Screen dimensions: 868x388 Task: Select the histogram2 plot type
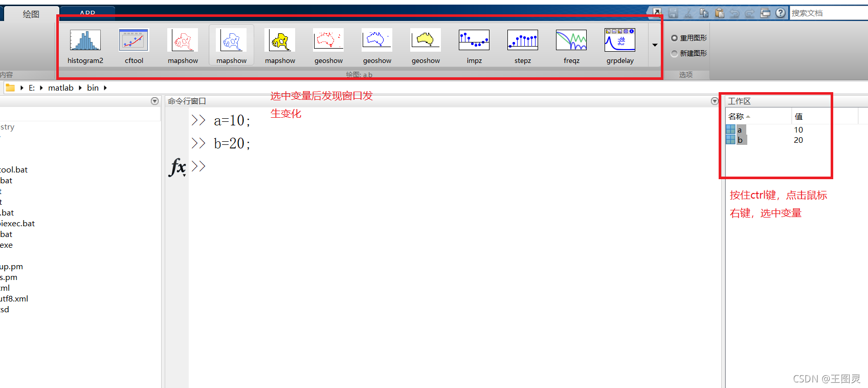click(x=85, y=46)
